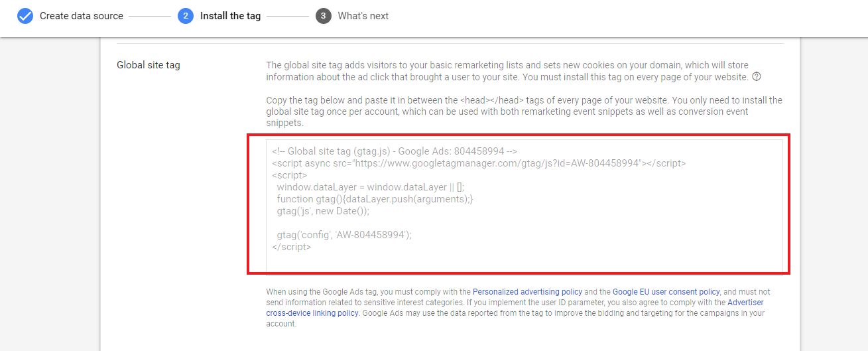
Task: Open Google EU user consent policy link
Action: tap(666, 291)
